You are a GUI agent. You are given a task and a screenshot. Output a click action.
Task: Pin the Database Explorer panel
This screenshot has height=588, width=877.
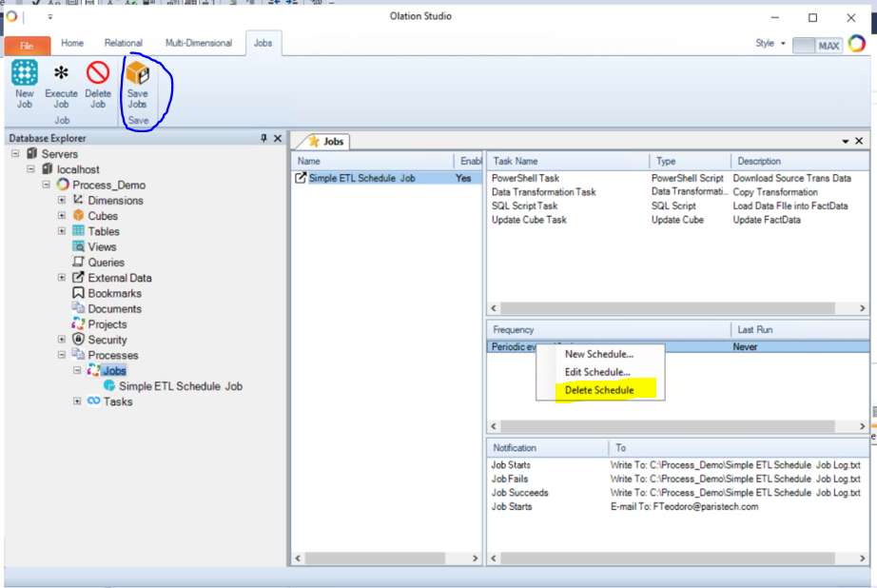click(x=263, y=138)
